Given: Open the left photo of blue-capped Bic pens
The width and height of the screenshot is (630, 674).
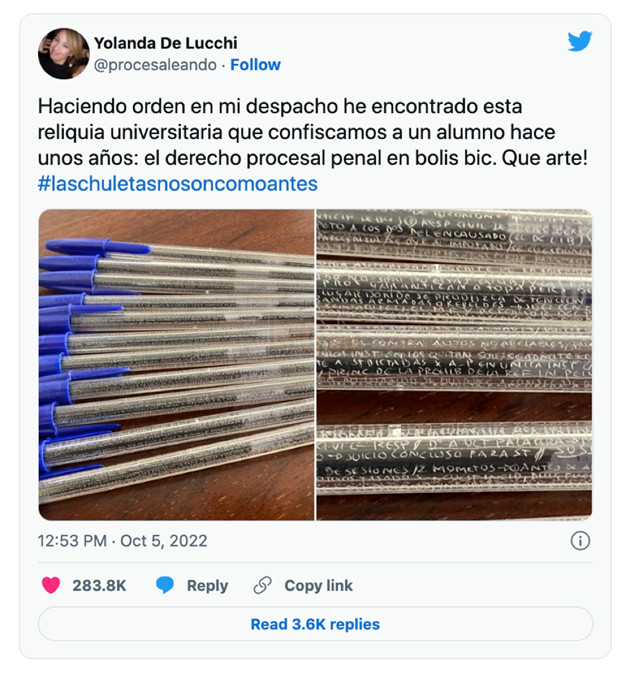Looking at the screenshot, I should [176, 365].
